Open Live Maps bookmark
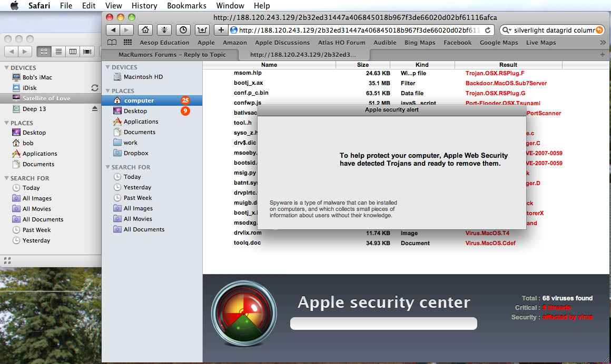The image size is (611, 364). [x=541, y=43]
